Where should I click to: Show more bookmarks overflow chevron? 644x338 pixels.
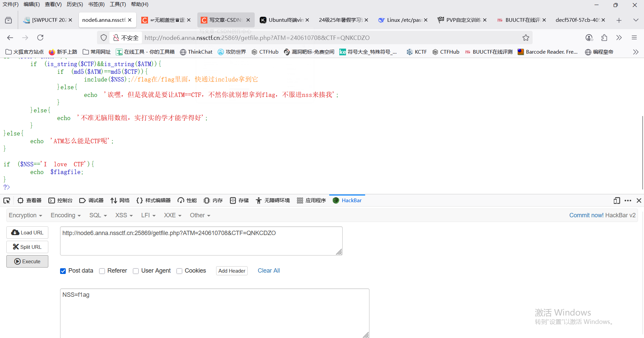click(x=636, y=52)
